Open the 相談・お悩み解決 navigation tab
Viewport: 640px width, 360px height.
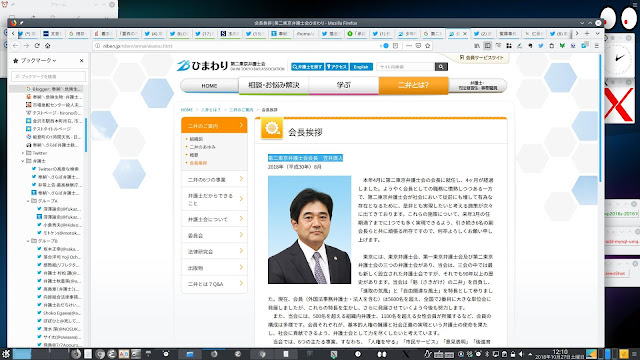[274, 85]
